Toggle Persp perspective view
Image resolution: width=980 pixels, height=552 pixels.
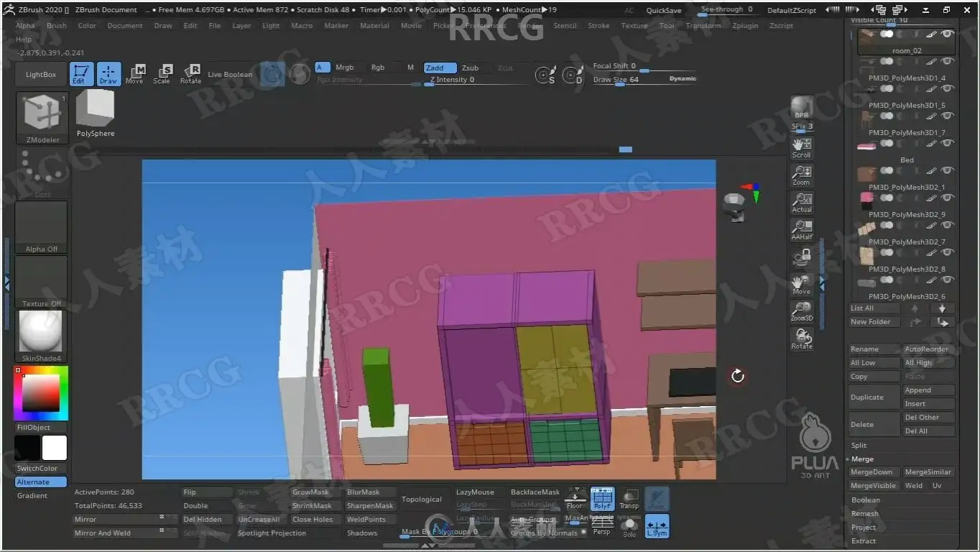pyautogui.click(x=602, y=525)
